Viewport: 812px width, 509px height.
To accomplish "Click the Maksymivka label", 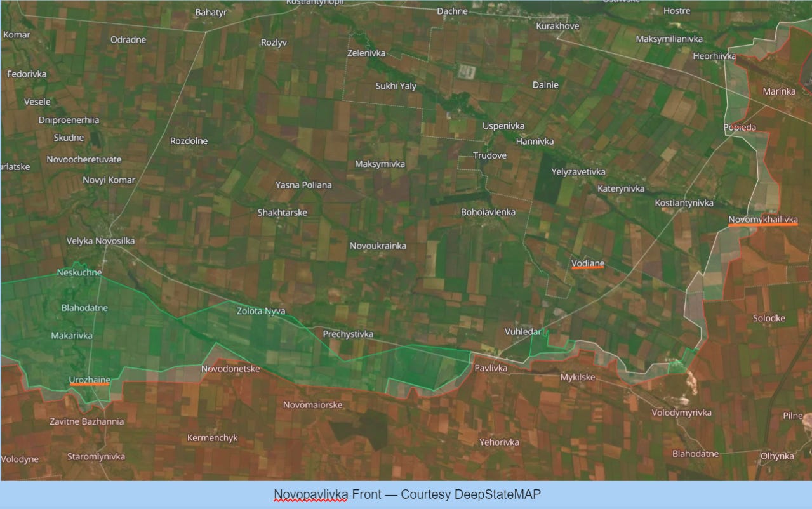I will pyautogui.click(x=380, y=164).
